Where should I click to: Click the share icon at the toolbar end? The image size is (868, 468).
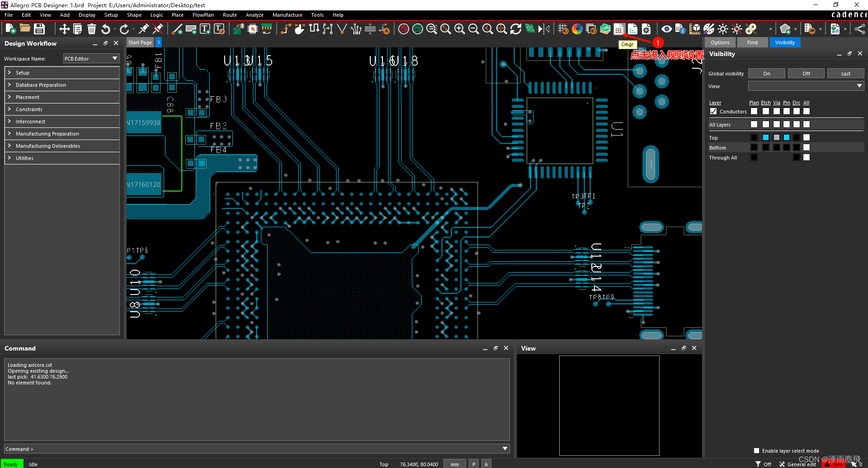coord(860,29)
